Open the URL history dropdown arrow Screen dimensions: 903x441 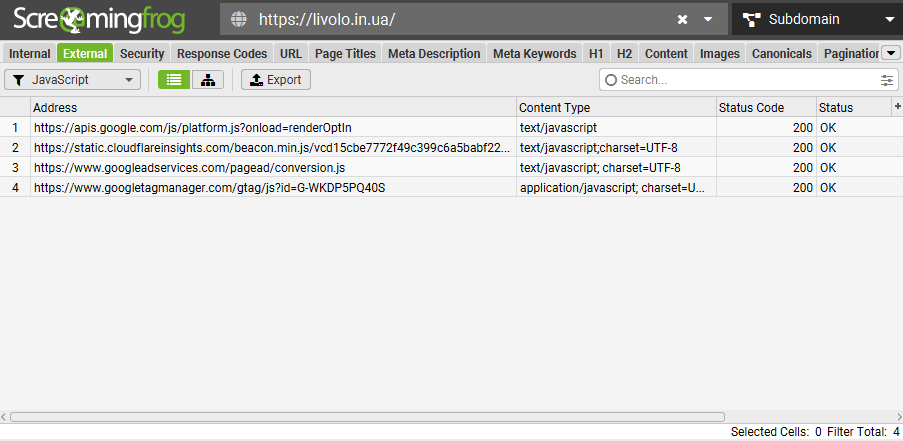[x=708, y=19]
